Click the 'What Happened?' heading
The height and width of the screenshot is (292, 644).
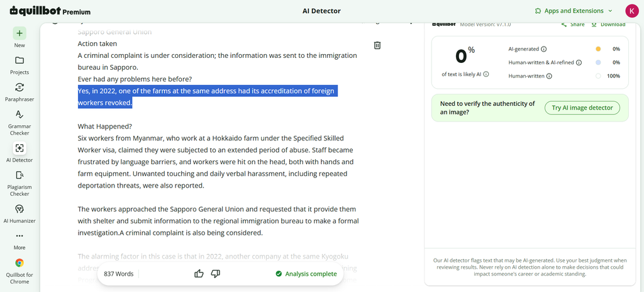coord(105,126)
